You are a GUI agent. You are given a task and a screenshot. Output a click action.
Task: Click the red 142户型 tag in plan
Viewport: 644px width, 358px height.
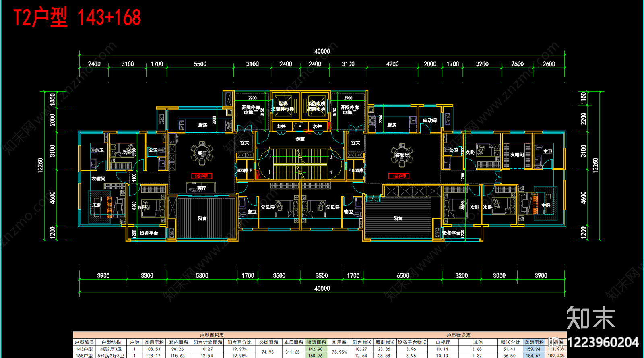coord(202,176)
